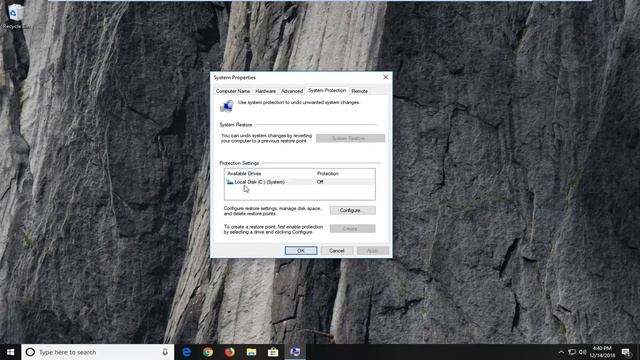Select the Local Disk (C:) (System) row

pos(300,182)
